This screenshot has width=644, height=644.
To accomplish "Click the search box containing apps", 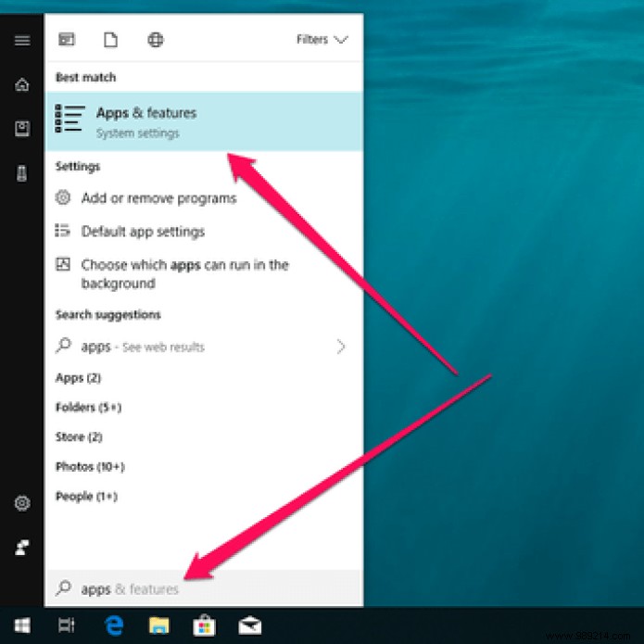I will pyautogui.click(x=204, y=588).
